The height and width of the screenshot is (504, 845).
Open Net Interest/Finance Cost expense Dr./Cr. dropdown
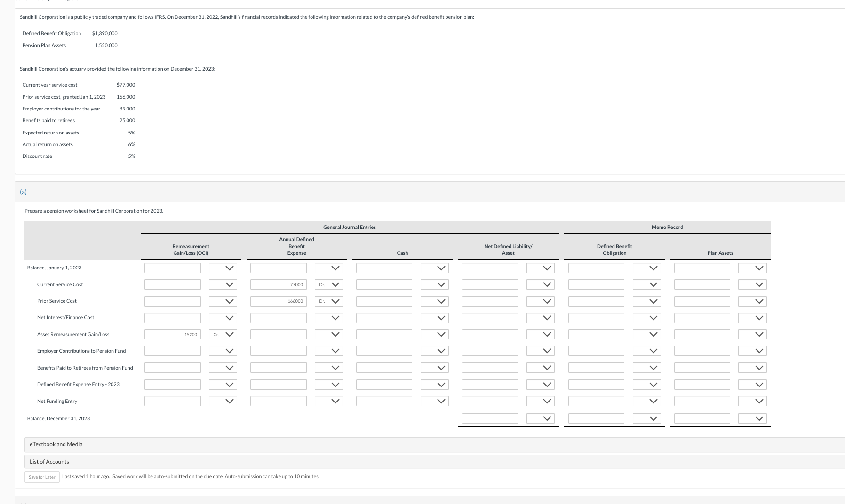coord(329,318)
